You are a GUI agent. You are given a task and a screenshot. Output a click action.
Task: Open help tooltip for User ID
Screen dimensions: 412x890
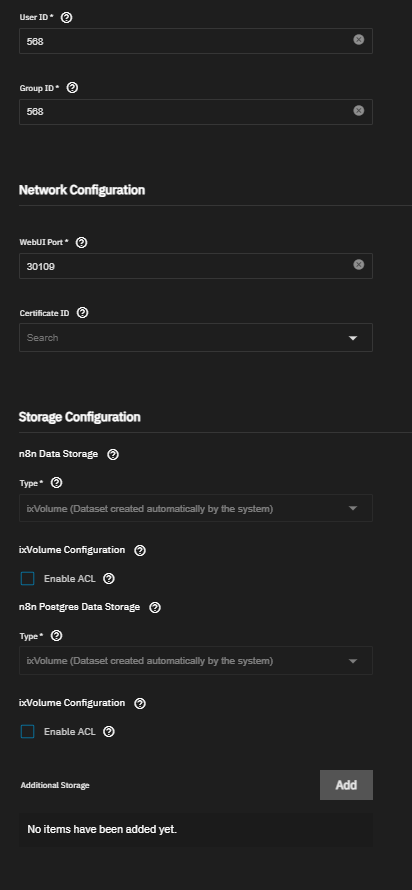(x=66, y=18)
